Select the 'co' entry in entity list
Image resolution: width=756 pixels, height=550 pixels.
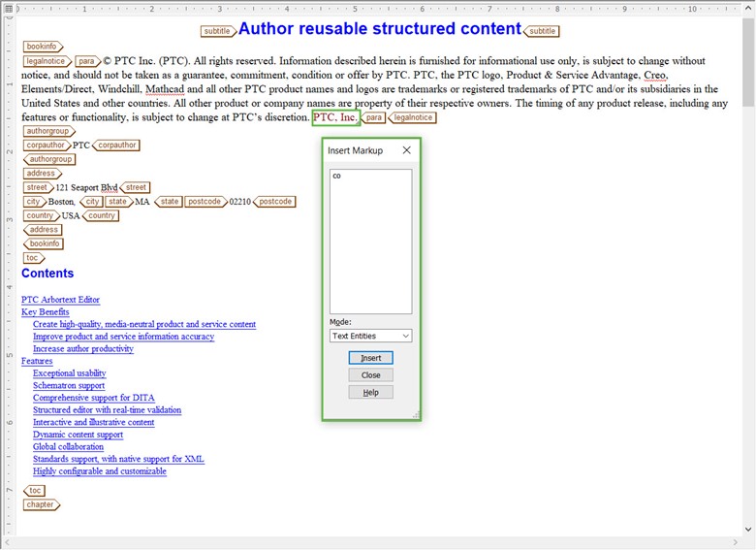click(x=336, y=176)
